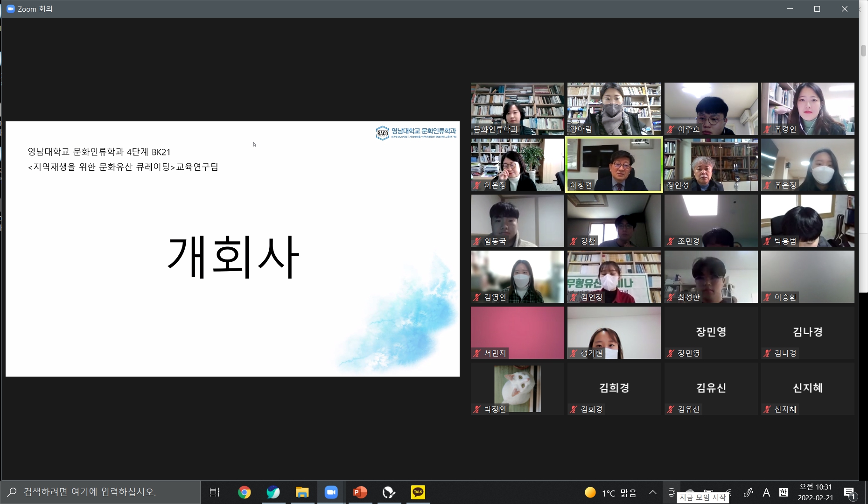Open the clock showing 오전 10:31
This screenshot has height=504, width=868.
[x=815, y=492]
